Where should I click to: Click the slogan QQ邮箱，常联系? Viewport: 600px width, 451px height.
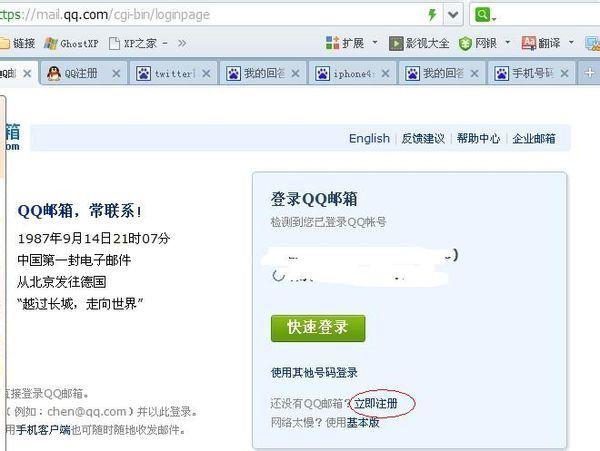(x=80, y=211)
